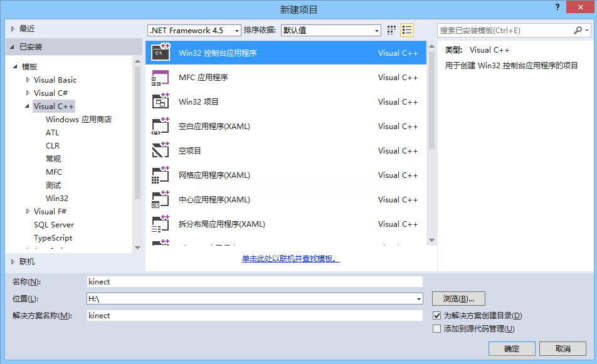The image size is (597, 364).
Task: Expand the Visual Basic node arrow
Action: (x=28, y=80)
